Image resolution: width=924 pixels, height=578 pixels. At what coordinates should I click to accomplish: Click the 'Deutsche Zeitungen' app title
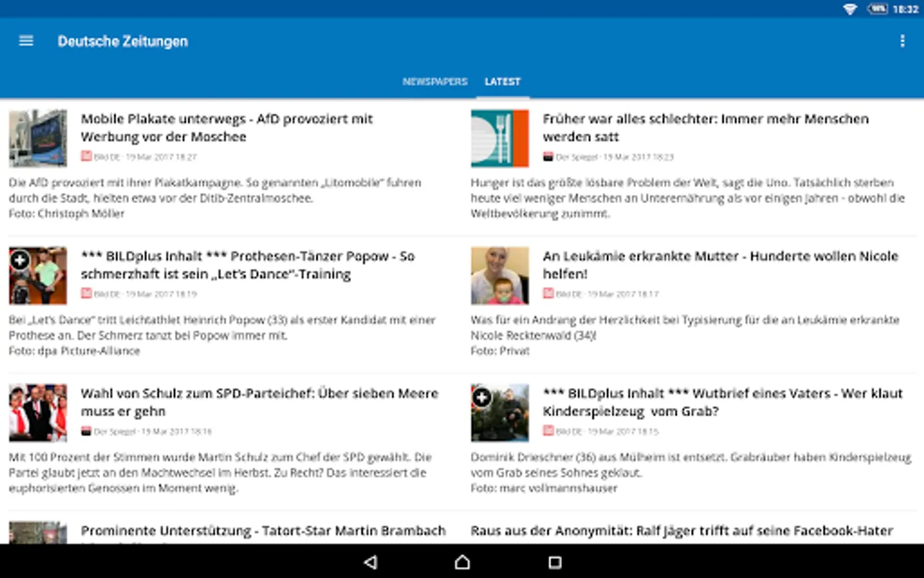123,41
